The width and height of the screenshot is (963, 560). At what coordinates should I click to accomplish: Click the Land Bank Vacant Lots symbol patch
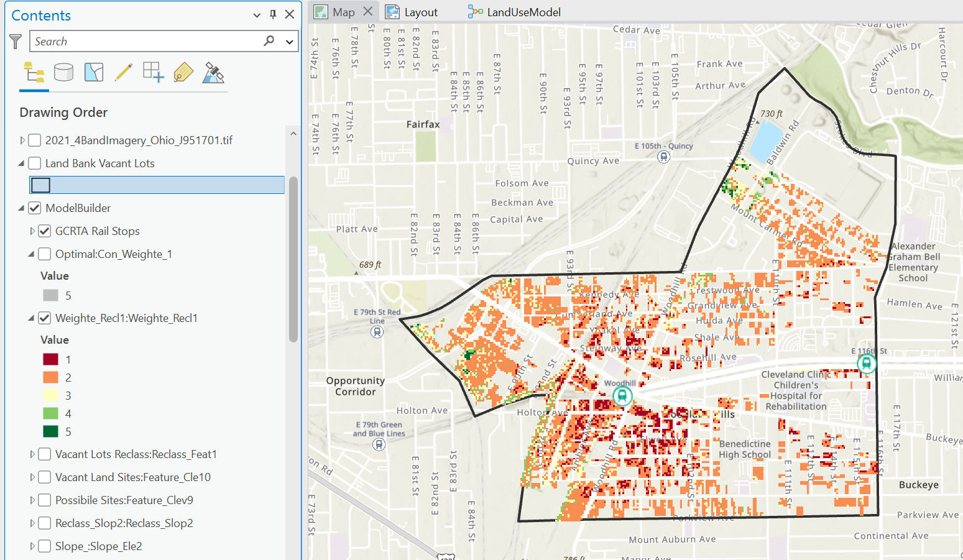40,185
